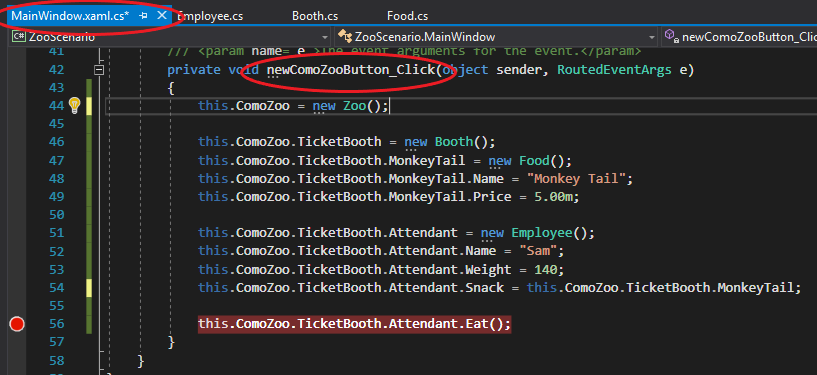Switch to the Booth.cs tab
The height and width of the screenshot is (375, 817).
click(x=315, y=16)
